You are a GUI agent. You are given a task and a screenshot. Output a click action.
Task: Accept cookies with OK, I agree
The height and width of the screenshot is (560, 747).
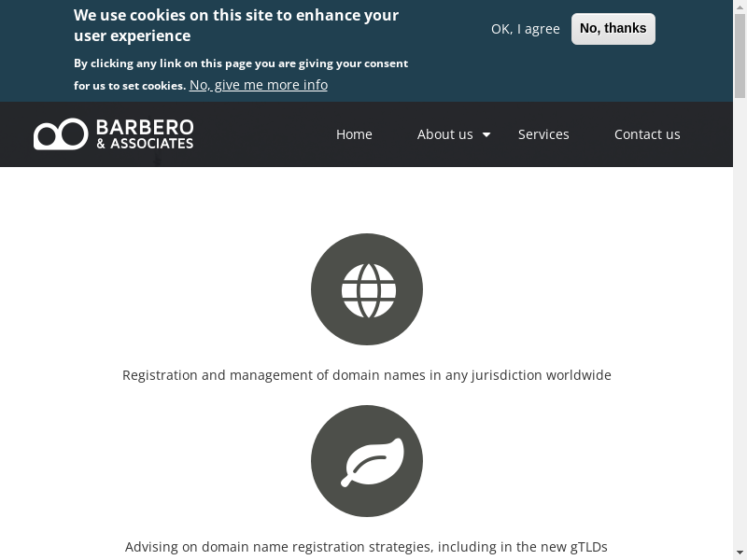[x=525, y=29]
